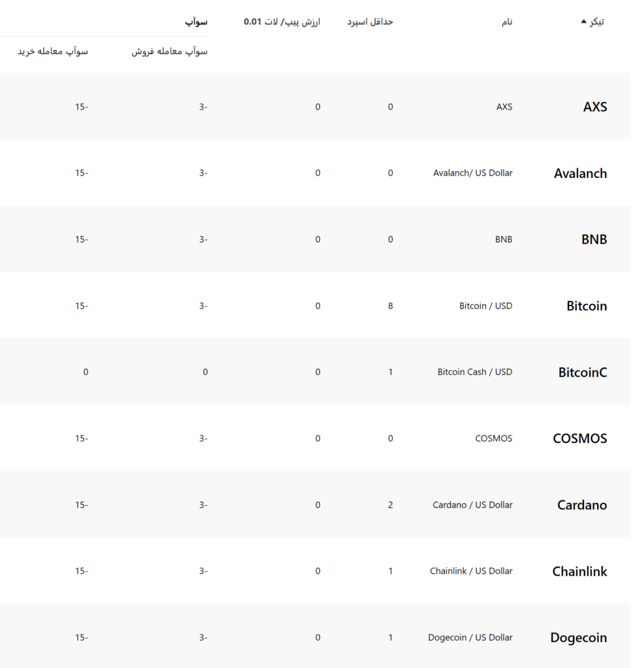Select the Cardano ticker
Viewport: 644px width, 668px height.
582,505
